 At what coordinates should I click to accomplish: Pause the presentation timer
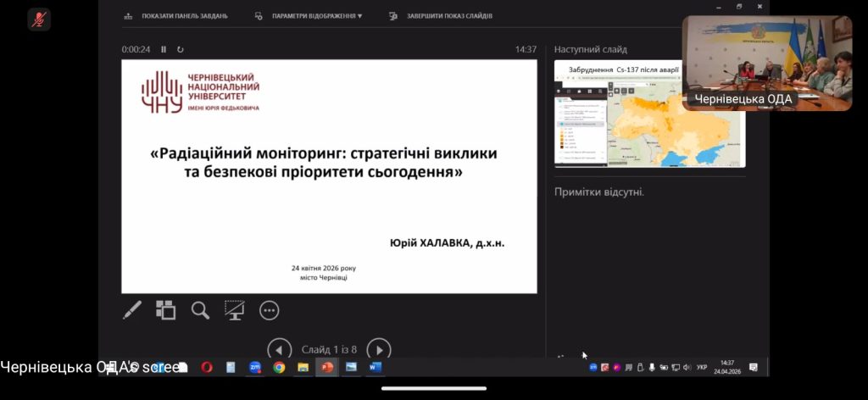click(x=164, y=49)
